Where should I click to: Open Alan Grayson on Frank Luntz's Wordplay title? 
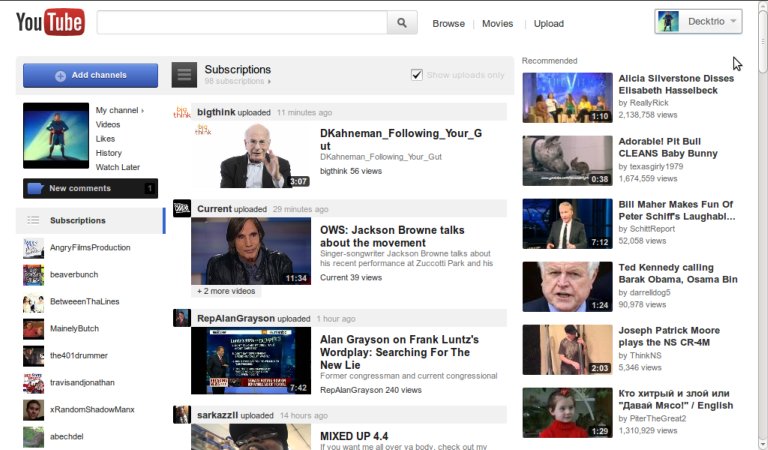pyautogui.click(x=399, y=352)
